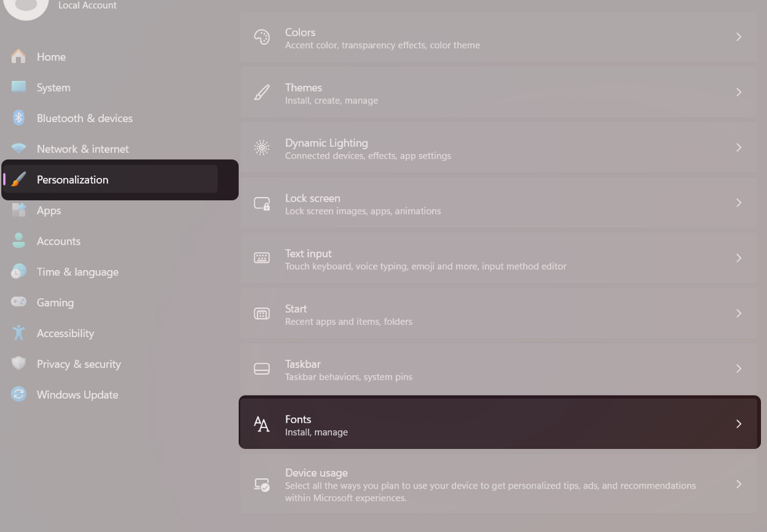Click the Gaming controller icon in sidebar
This screenshot has width=767, height=532.
coord(18,302)
